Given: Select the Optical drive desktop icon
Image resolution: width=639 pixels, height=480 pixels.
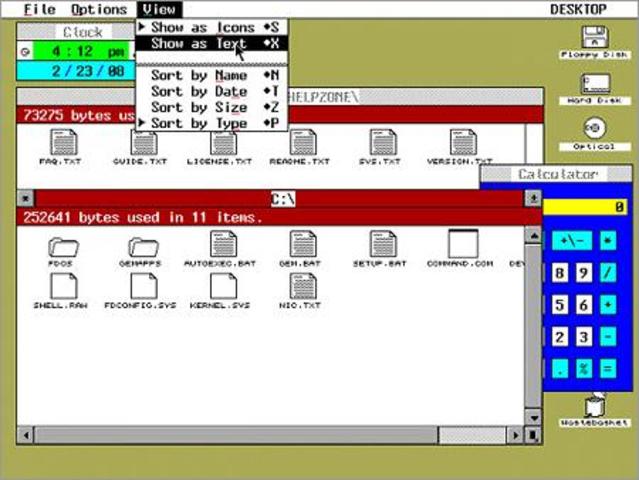Looking at the screenshot, I should click(595, 134).
